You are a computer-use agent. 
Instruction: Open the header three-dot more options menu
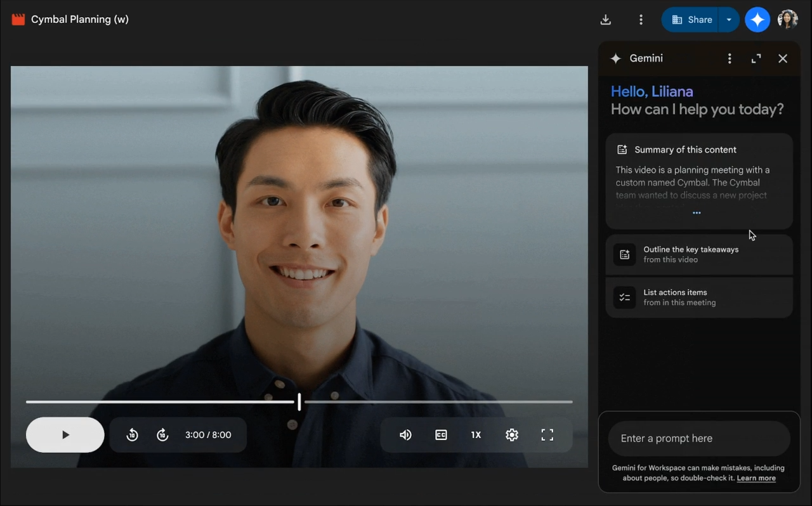pos(641,20)
